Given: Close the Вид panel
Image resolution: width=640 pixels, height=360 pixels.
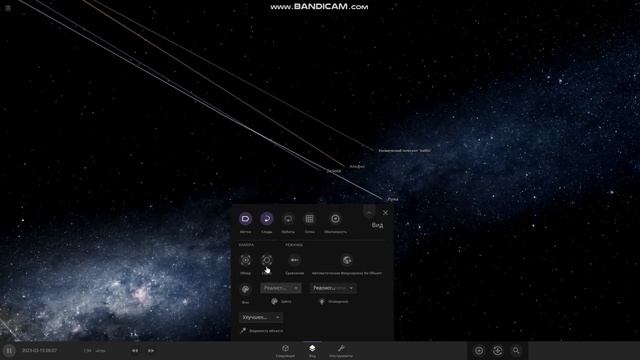Looking at the screenshot, I should [x=385, y=213].
